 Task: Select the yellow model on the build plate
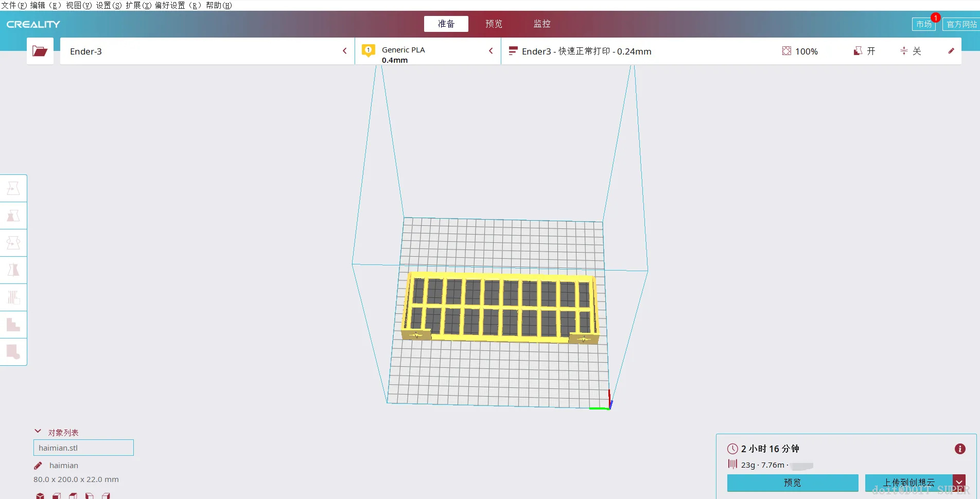(x=500, y=307)
